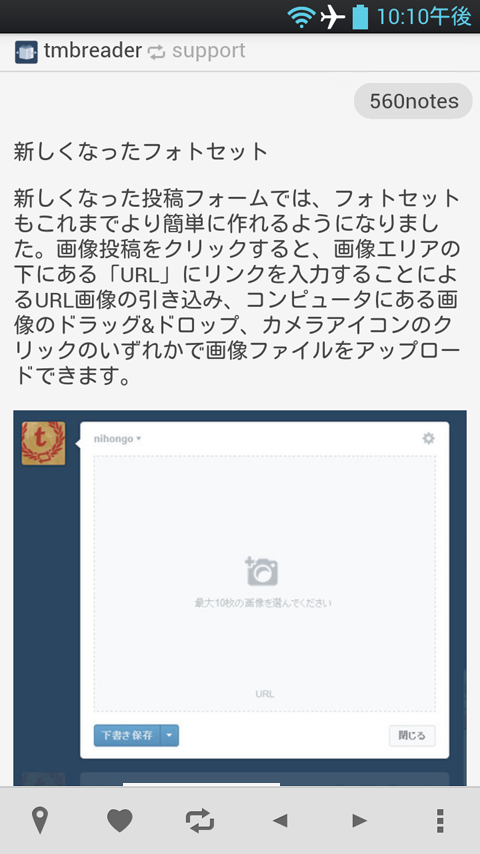Go to previous post with left arrow

280,820
